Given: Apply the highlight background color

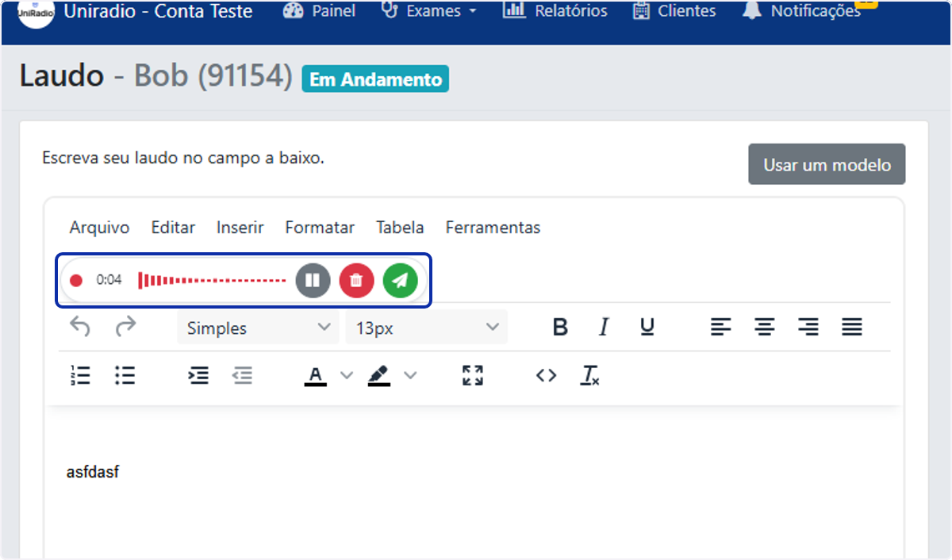Looking at the screenshot, I should pyautogui.click(x=379, y=375).
